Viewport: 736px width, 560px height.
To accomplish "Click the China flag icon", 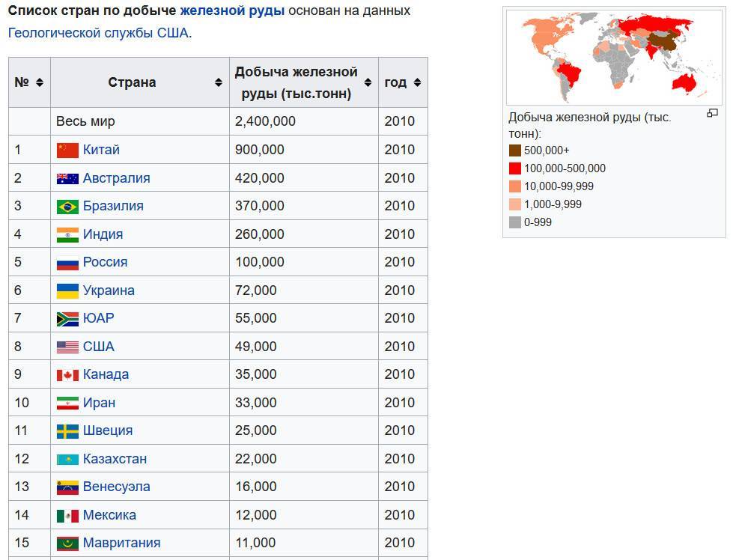I will coord(67,150).
